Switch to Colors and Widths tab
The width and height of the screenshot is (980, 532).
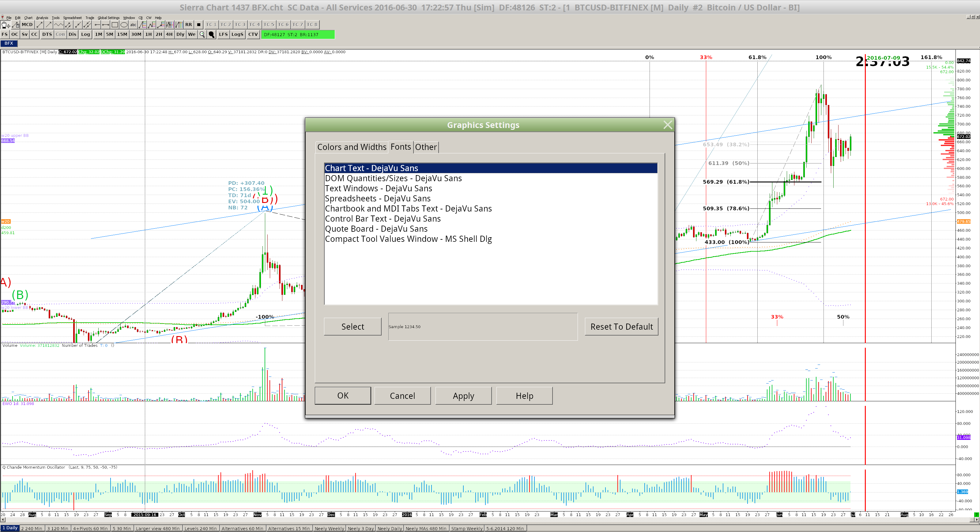click(x=352, y=147)
